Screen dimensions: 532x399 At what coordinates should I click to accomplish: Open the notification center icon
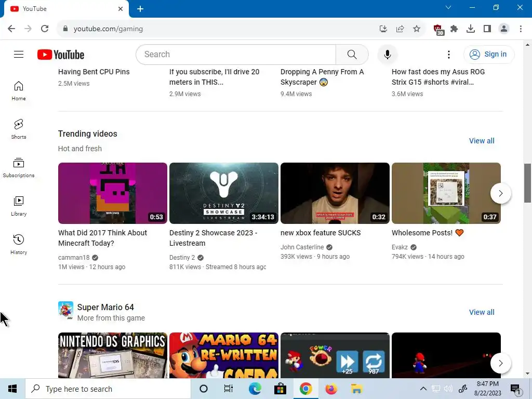[x=516, y=389]
